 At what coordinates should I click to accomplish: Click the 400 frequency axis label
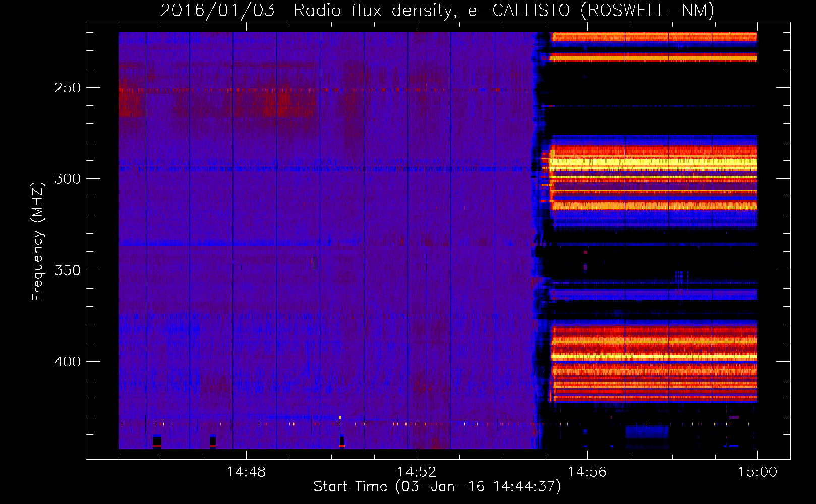(68, 362)
